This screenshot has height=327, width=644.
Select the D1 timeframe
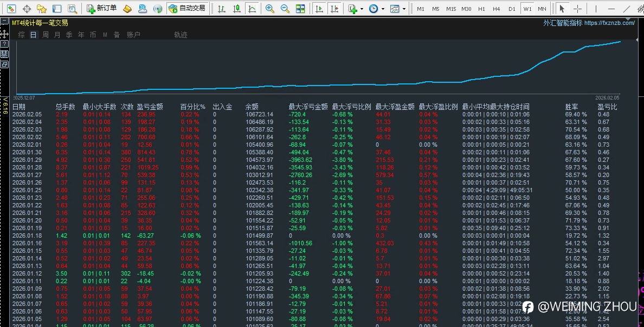click(x=512, y=9)
